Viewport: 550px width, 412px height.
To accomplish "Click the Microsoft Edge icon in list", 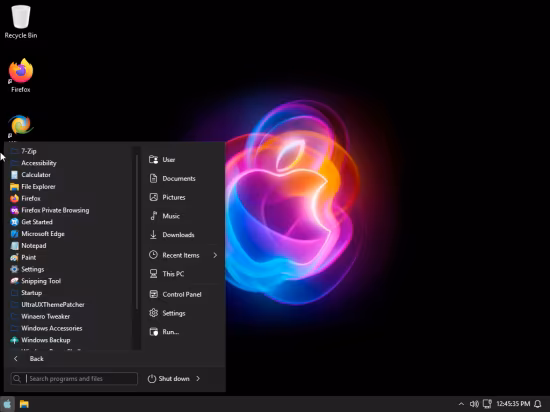I will 14,234.
